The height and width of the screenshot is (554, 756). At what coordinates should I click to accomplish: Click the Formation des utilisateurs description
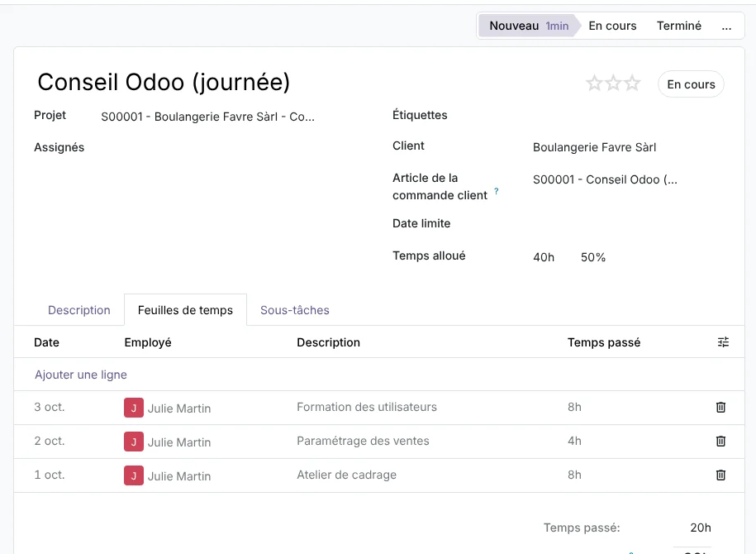pyautogui.click(x=367, y=407)
